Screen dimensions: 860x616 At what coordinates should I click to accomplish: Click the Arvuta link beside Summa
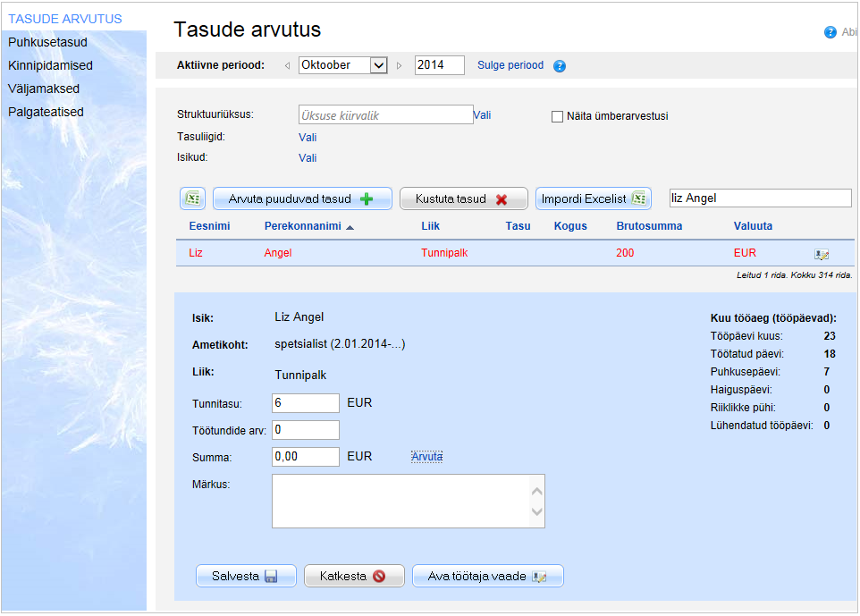426,457
